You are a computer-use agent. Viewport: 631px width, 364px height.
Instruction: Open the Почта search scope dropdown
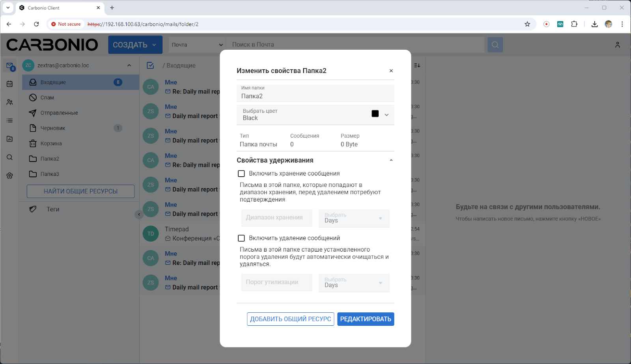(x=197, y=45)
